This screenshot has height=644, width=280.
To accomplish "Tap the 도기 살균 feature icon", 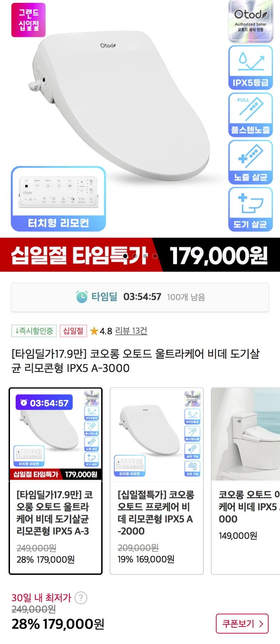I will point(250,210).
